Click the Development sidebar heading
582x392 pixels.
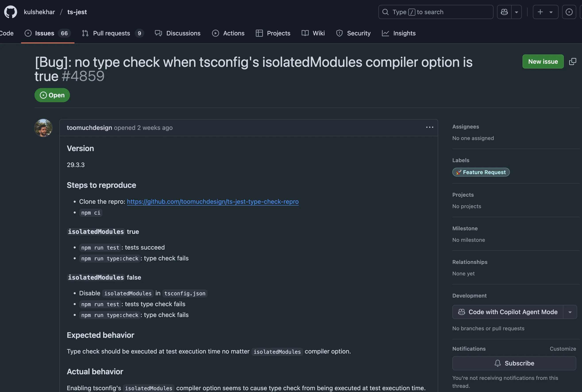click(469, 296)
